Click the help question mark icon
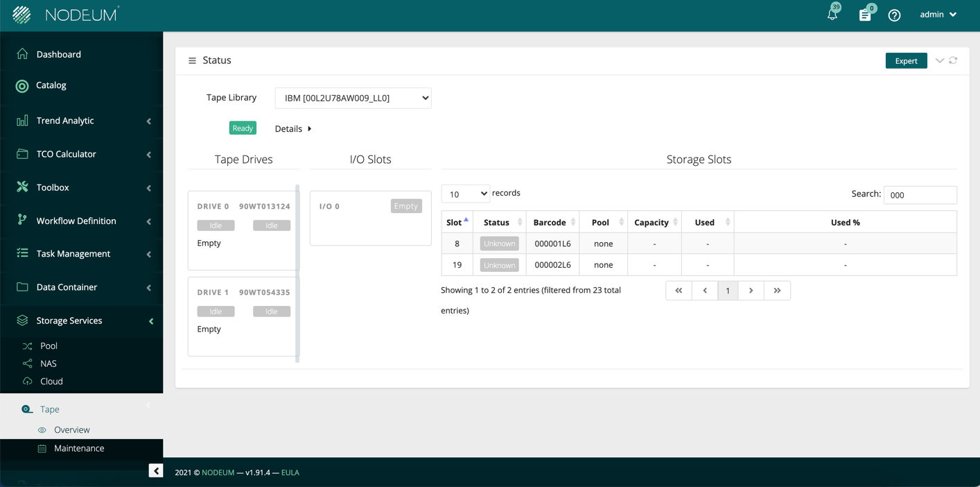This screenshot has width=980, height=487. point(894,15)
